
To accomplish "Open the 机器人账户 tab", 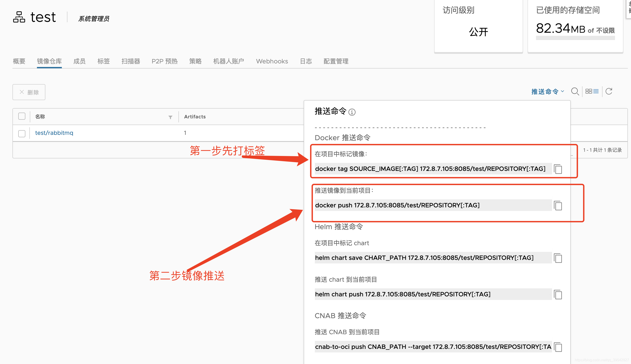I will coord(229,61).
